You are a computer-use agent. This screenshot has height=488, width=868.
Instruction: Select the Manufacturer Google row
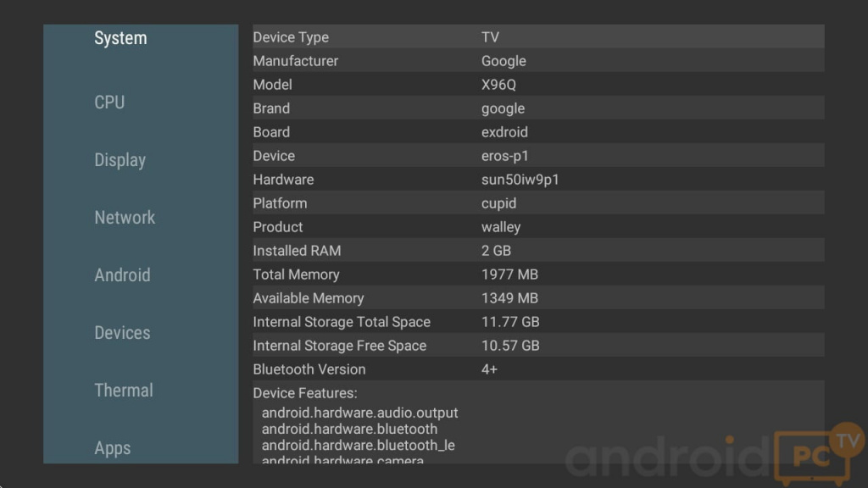537,61
